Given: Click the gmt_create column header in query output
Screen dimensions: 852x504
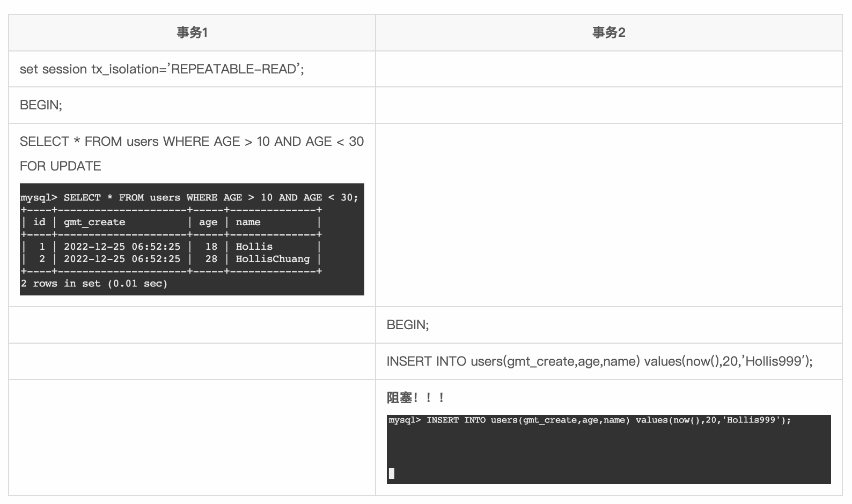Looking at the screenshot, I should pos(94,222).
